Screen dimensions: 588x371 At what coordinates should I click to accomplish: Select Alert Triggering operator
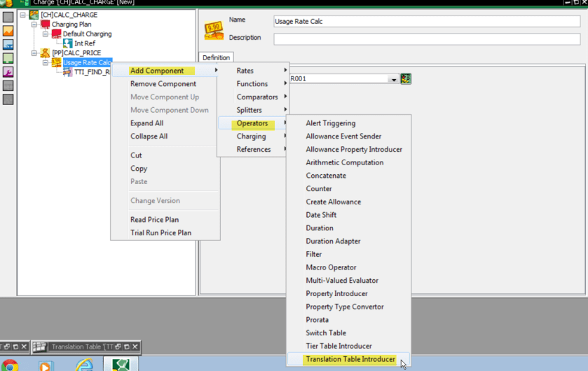[x=349, y=122]
